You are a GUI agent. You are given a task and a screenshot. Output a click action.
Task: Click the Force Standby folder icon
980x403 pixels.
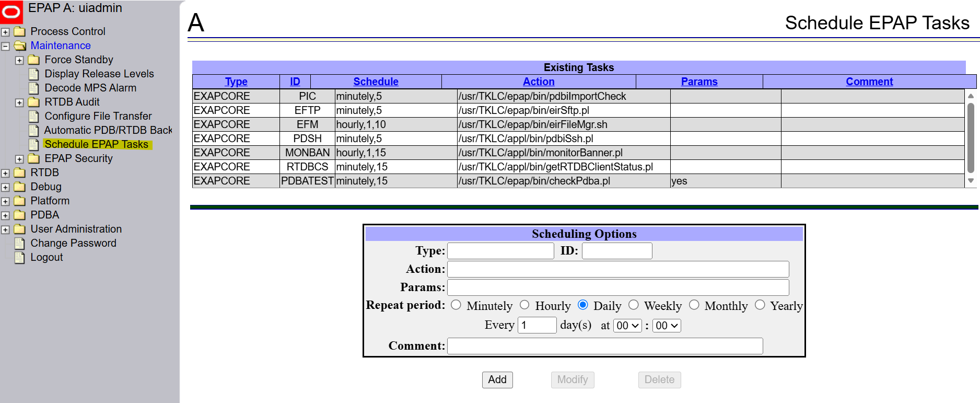coord(34,60)
